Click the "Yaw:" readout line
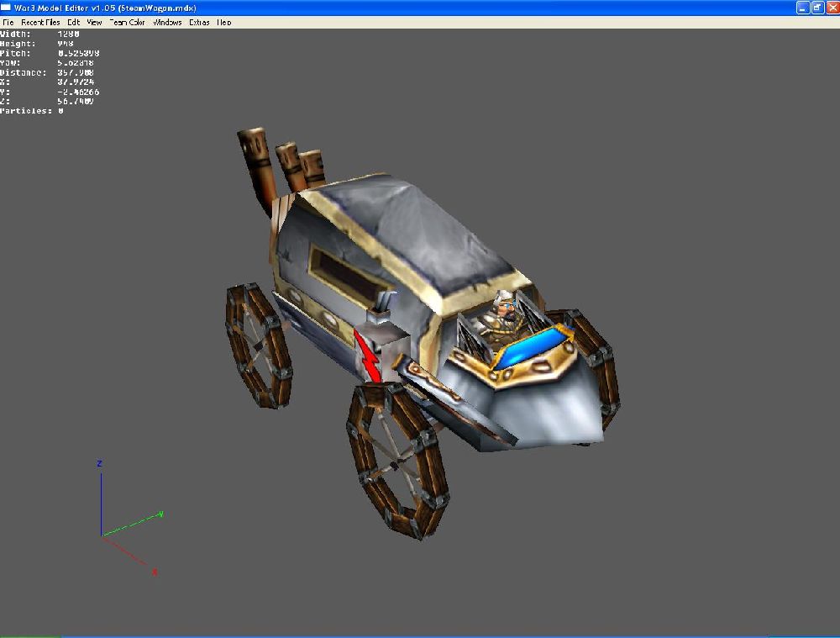Image resolution: width=840 pixels, height=638 pixels. click(x=46, y=63)
